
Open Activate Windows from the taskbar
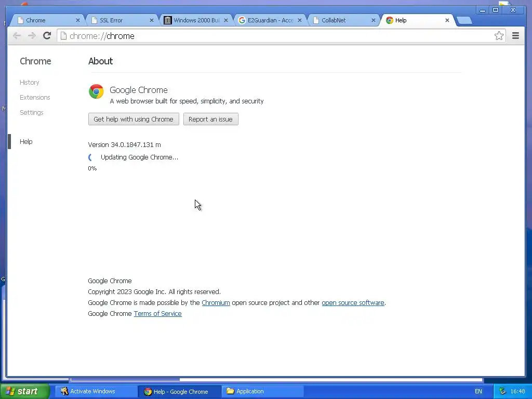pyautogui.click(x=96, y=391)
